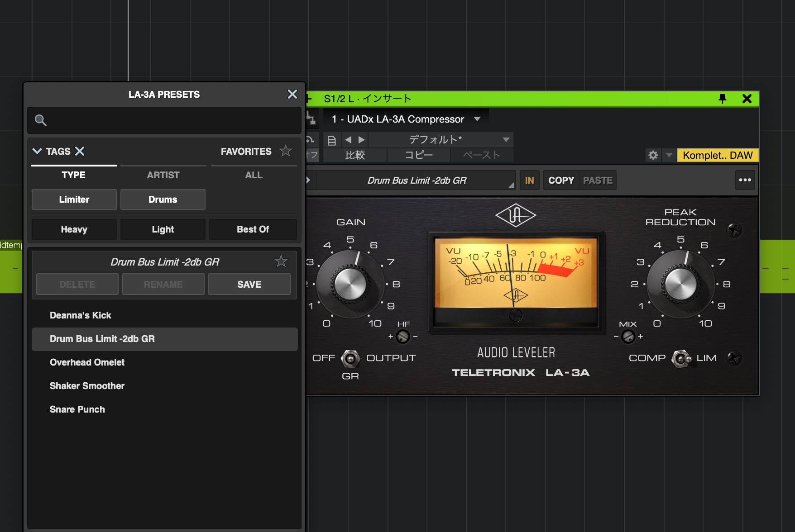
Task: Flip the OUTPUT/GR meter switch
Action: tap(349, 358)
